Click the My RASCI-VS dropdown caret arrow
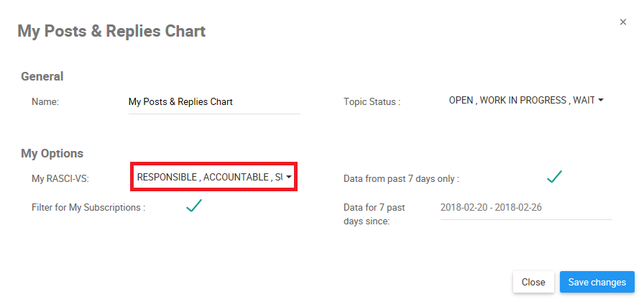 pos(289,177)
